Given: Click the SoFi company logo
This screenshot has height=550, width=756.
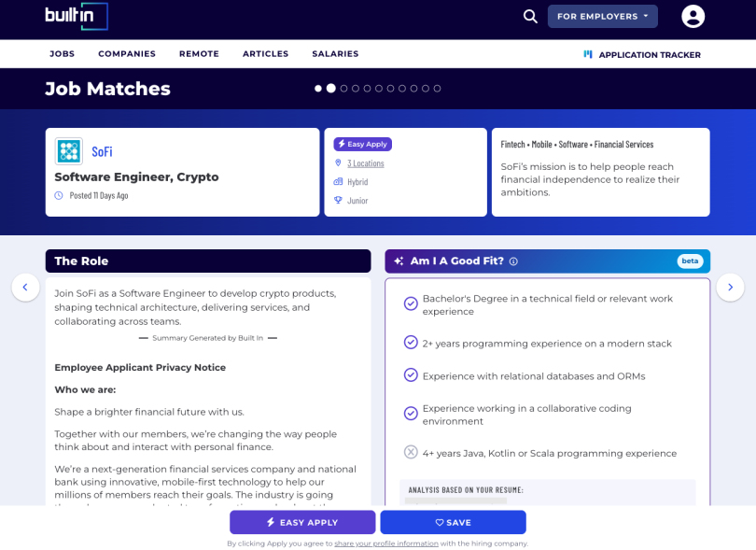Looking at the screenshot, I should tap(69, 151).
